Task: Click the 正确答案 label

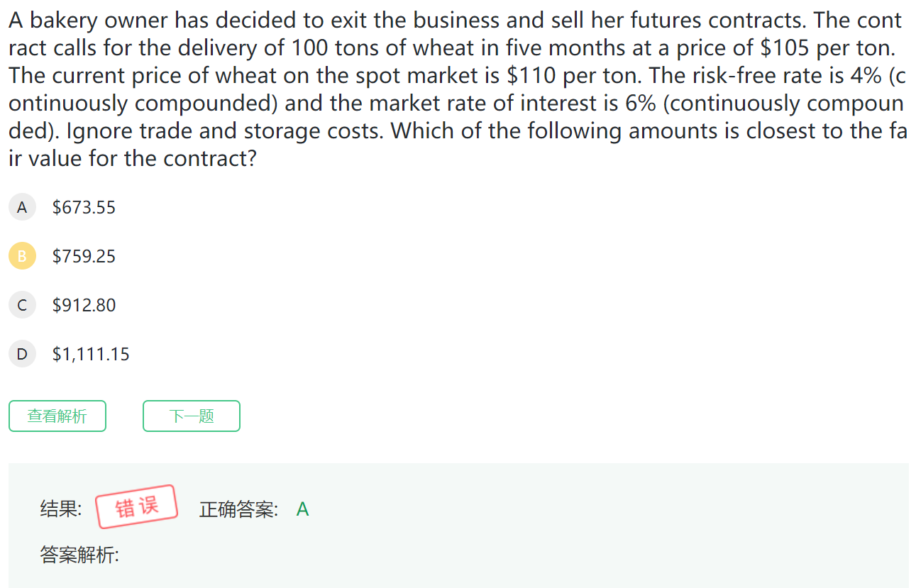Action: (x=239, y=509)
